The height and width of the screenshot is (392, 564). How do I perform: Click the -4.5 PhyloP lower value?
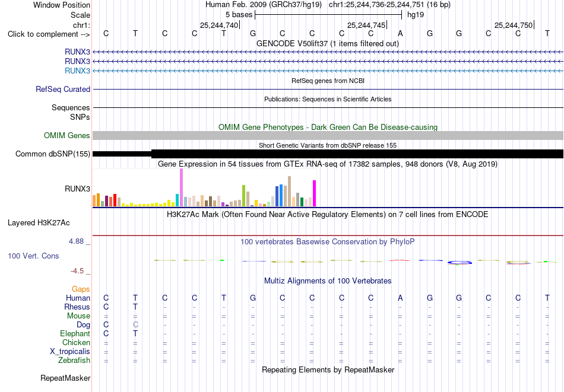(77, 271)
